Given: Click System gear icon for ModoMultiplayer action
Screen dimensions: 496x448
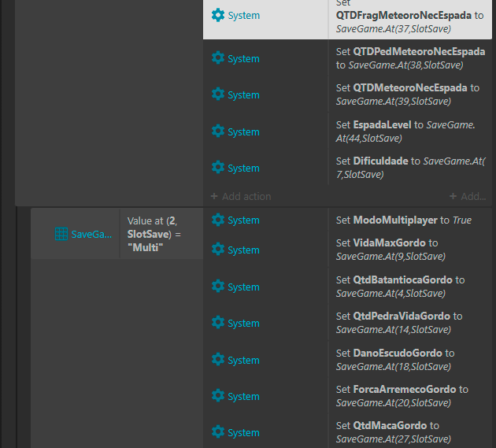Looking at the screenshot, I should pyautogui.click(x=218, y=220).
